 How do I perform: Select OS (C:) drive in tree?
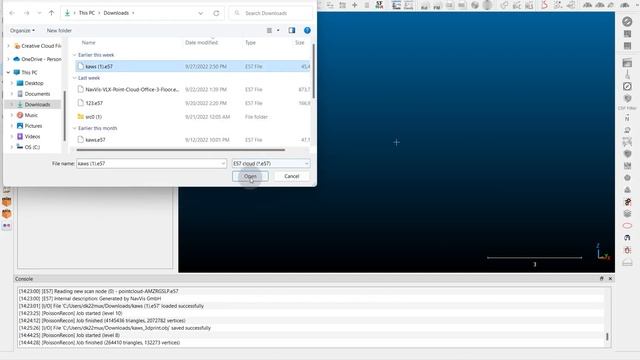click(32, 147)
